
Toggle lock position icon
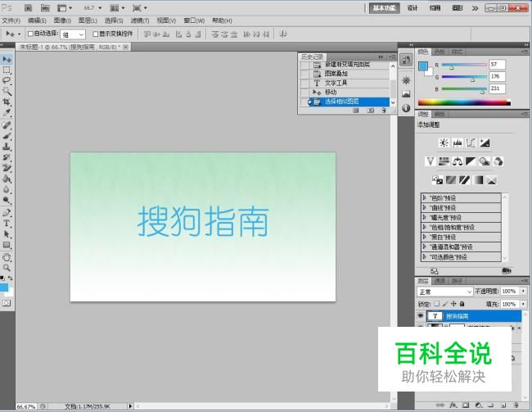click(x=453, y=304)
